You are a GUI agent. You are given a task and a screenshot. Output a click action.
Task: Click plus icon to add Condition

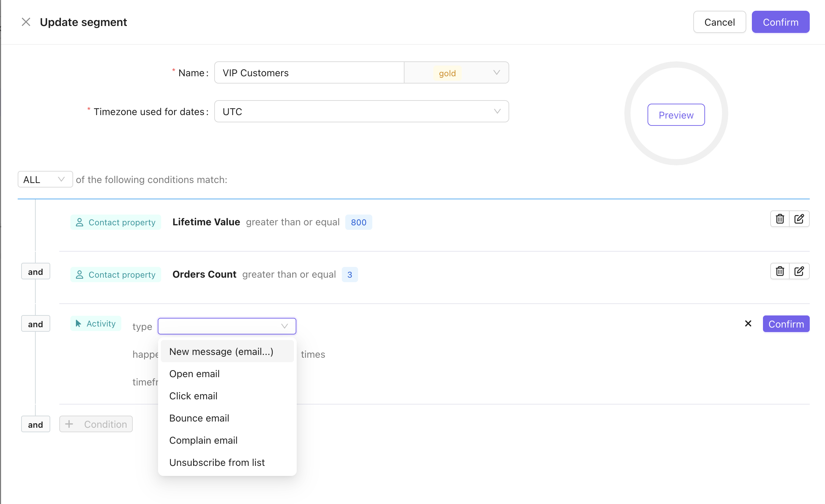pyautogui.click(x=69, y=424)
